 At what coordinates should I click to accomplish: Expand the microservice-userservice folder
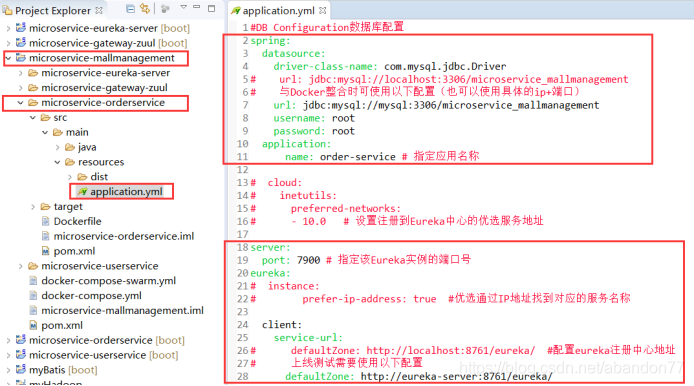click(x=20, y=266)
